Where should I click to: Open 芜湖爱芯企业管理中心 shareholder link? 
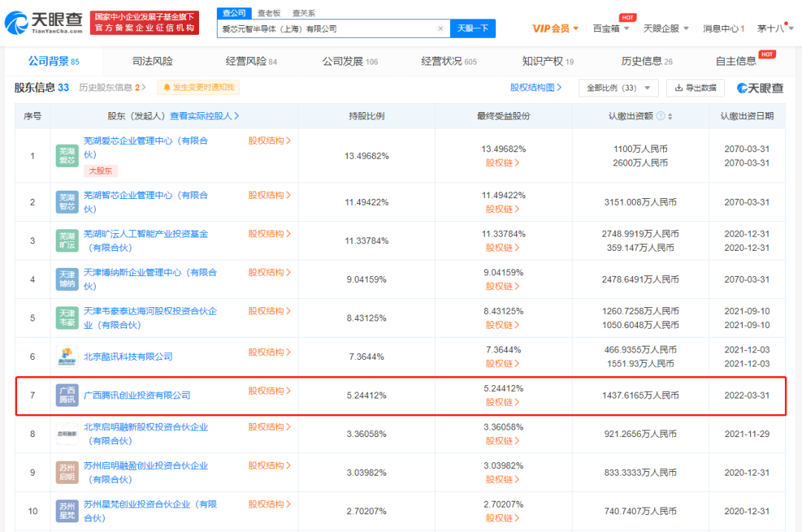pos(146,148)
